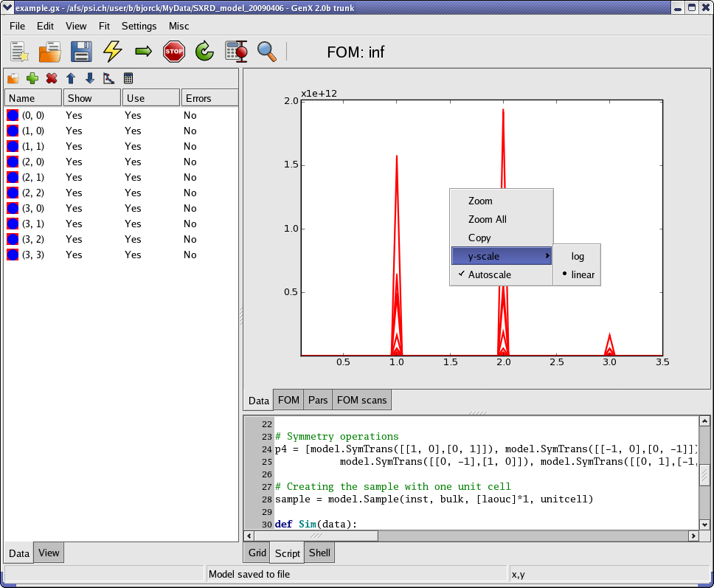Click the lightning bolt Simulate icon

tap(112, 52)
